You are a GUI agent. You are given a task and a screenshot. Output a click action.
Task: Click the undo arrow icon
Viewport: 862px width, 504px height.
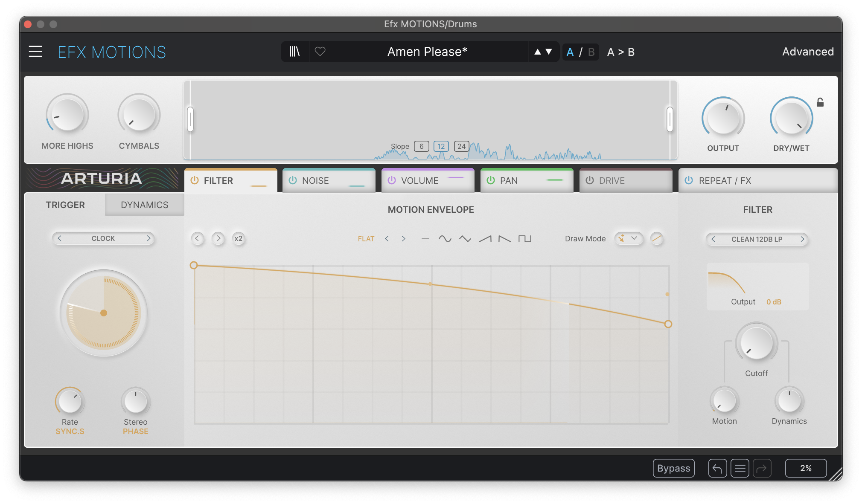click(x=717, y=468)
